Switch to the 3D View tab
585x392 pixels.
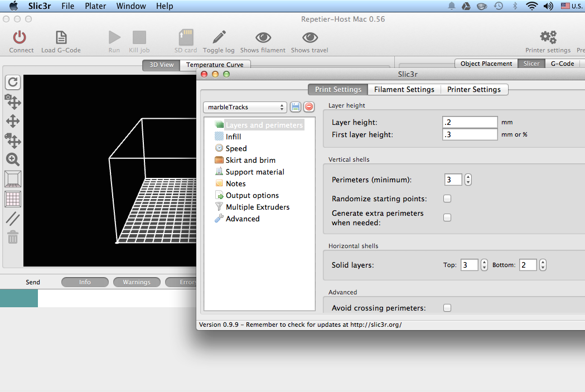(x=162, y=65)
